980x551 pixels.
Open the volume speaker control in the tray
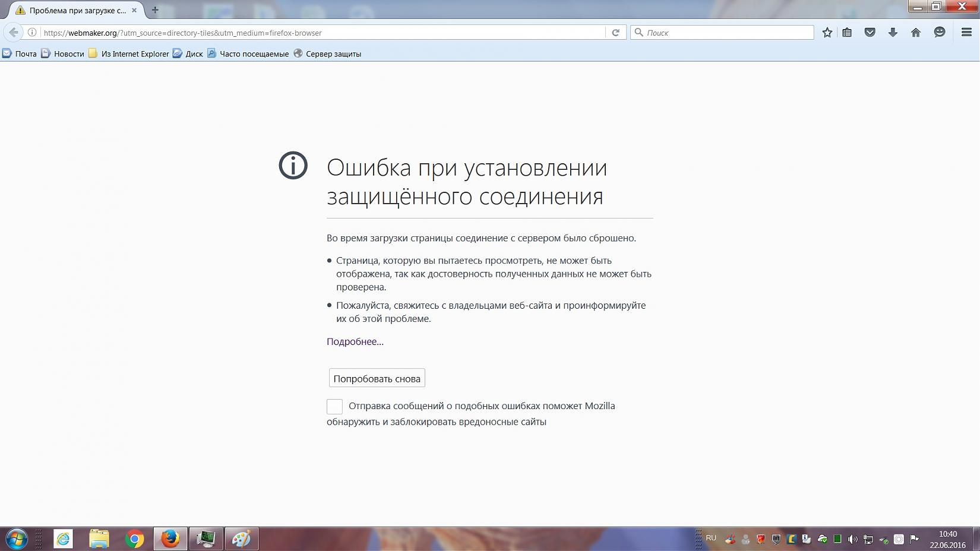pos(853,539)
